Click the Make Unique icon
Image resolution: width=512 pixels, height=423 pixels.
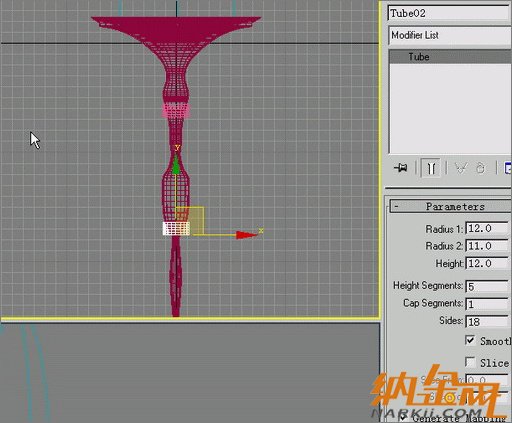[x=461, y=168]
